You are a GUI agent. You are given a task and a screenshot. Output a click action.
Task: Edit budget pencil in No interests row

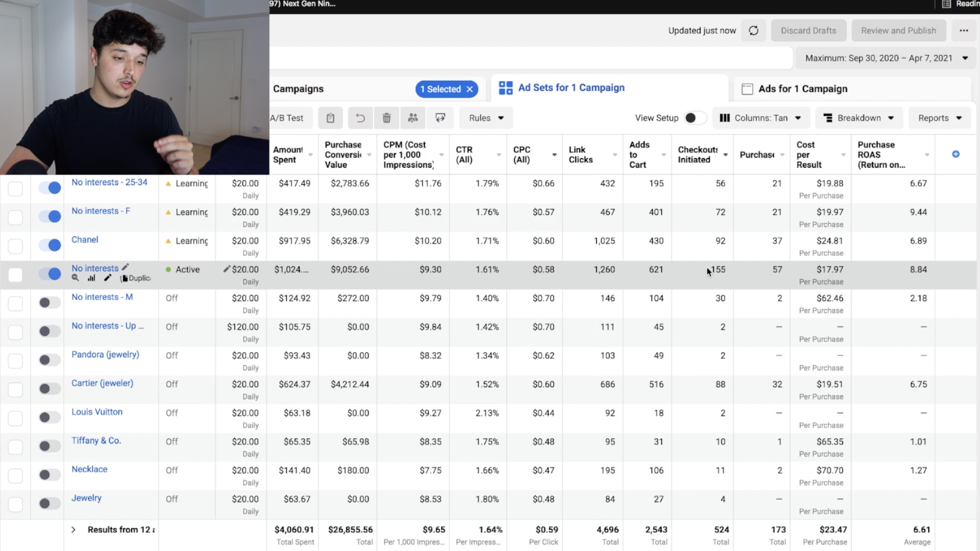click(227, 269)
